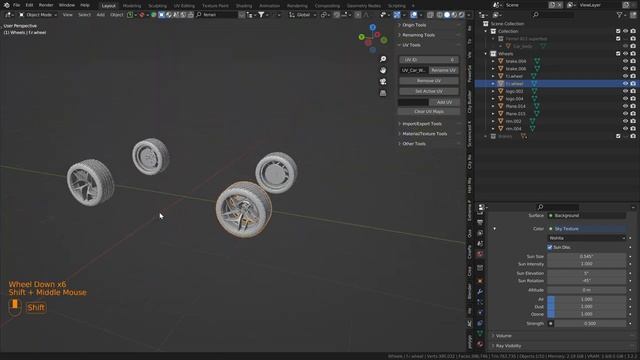Click the properties editor search magnifier
The image size is (640, 360).
tap(540, 207)
